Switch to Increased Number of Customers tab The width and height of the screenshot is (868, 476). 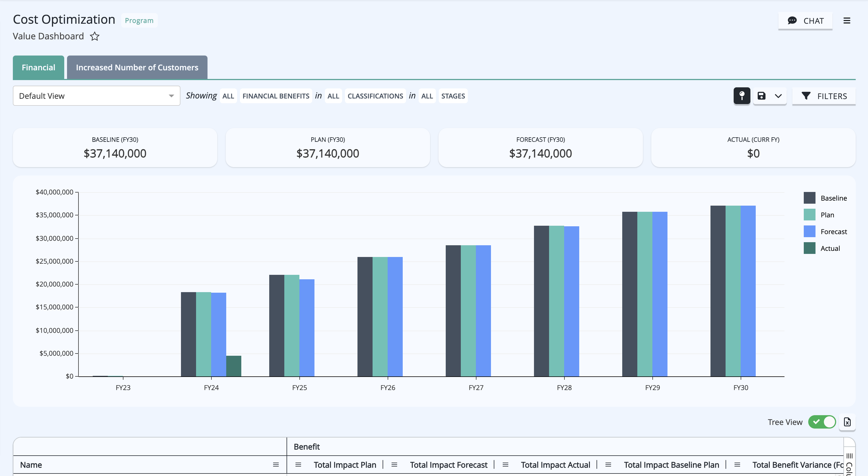137,67
